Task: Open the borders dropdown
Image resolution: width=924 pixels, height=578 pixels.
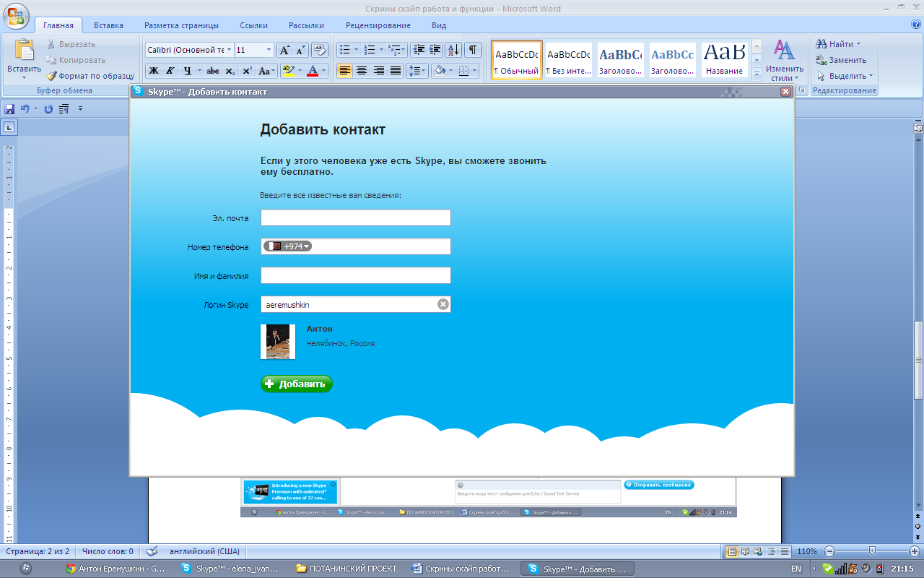Action: (x=475, y=71)
